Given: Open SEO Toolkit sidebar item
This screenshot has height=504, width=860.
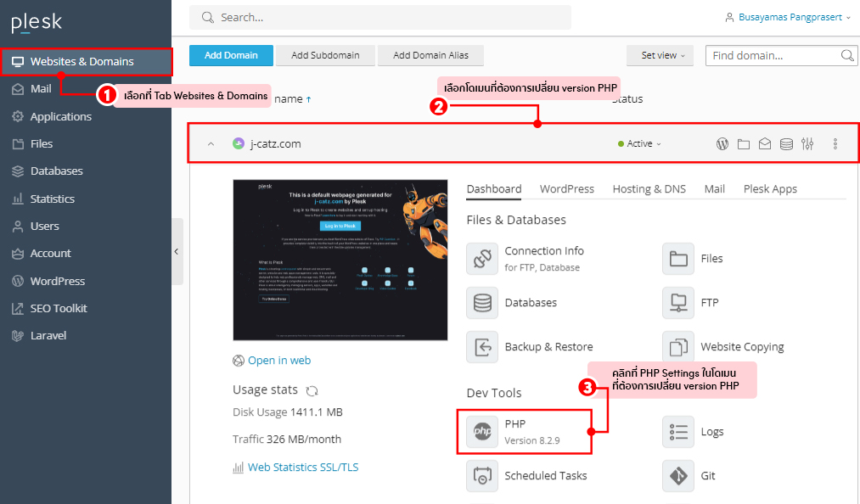Looking at the screenshot, I should 49,308.
